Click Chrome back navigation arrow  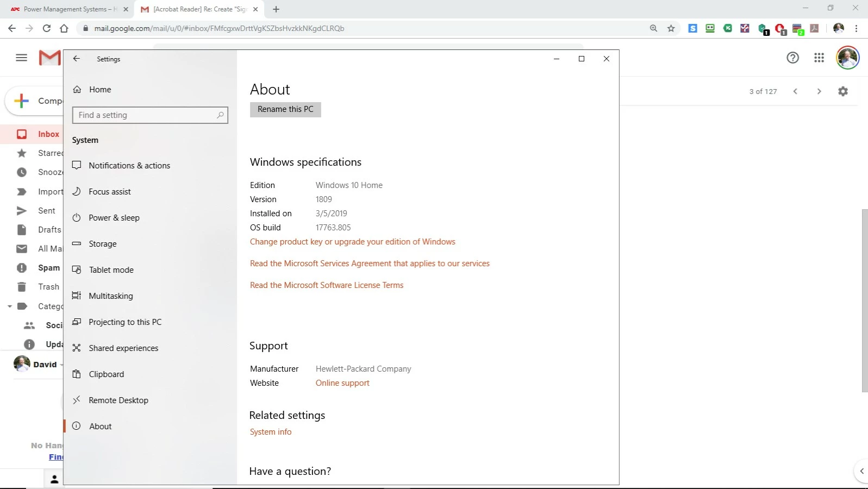[x=12, y=28]
